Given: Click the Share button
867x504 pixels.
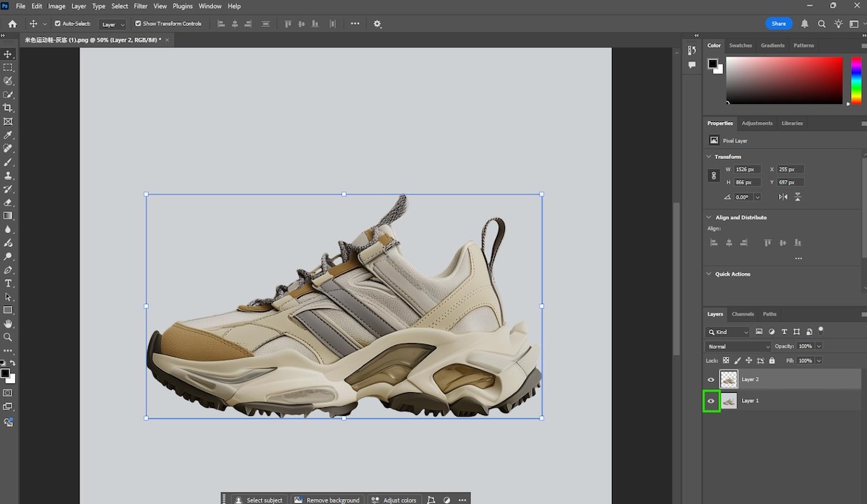Looking at the screenshot, I should 779,24.
